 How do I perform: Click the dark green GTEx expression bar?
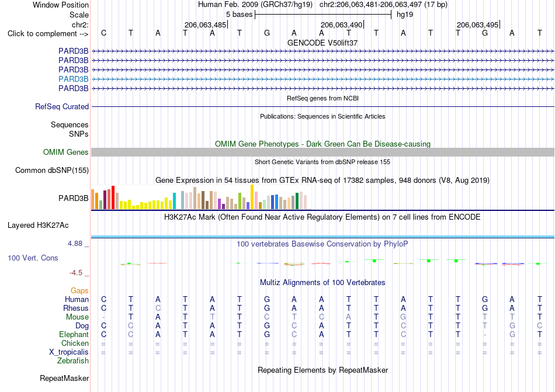pos(297,201)
